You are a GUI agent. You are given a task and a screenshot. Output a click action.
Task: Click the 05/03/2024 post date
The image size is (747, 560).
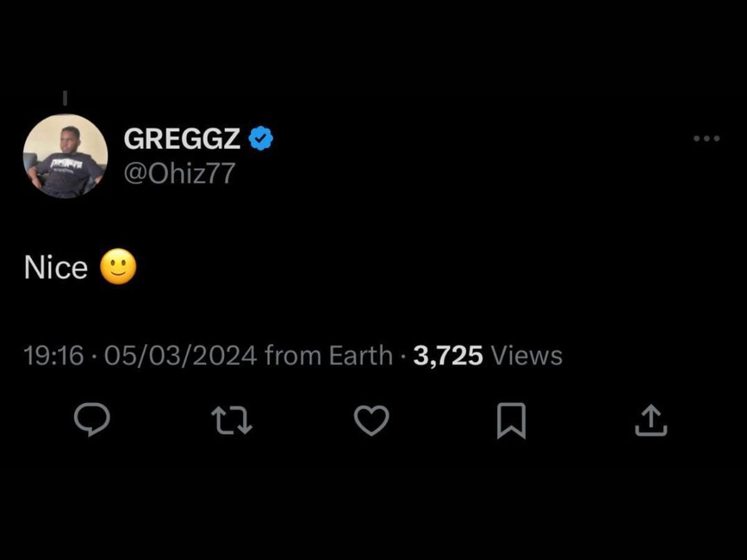pos(181,356)
